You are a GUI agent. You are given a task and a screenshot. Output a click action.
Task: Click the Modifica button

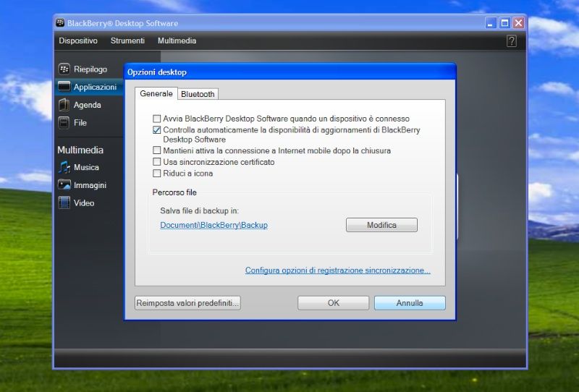pos(381,225)
